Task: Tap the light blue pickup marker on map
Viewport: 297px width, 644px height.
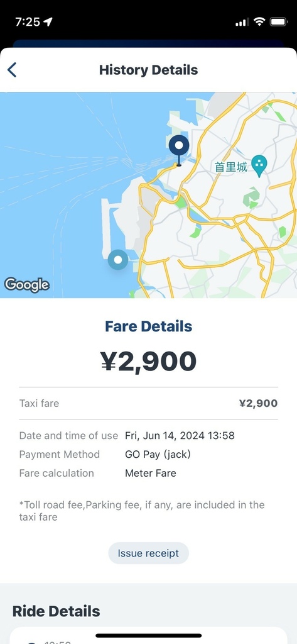Action: [118, 260]
